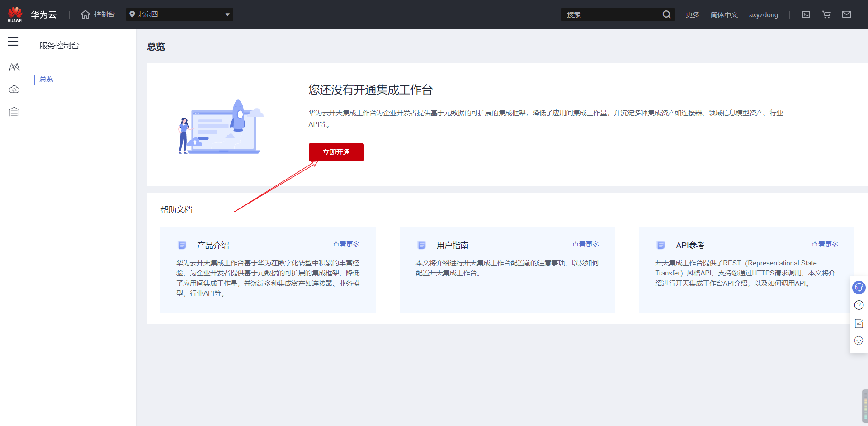Click 查看更多 in API参考 card

[x=825, y=244]
